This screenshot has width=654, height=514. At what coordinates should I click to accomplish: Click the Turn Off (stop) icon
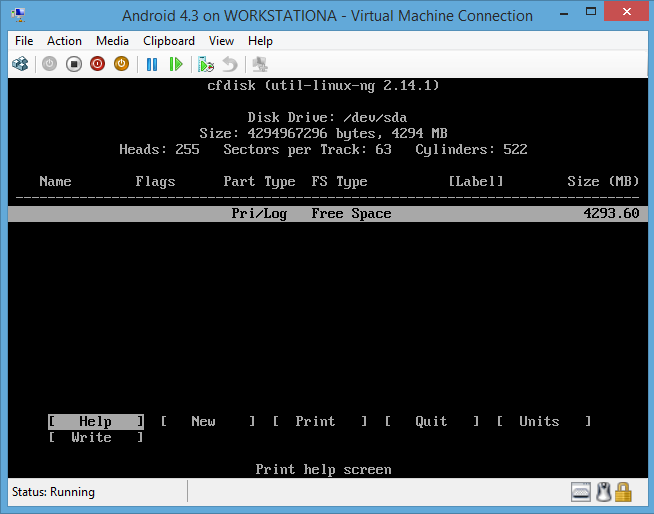click(74, 64)
